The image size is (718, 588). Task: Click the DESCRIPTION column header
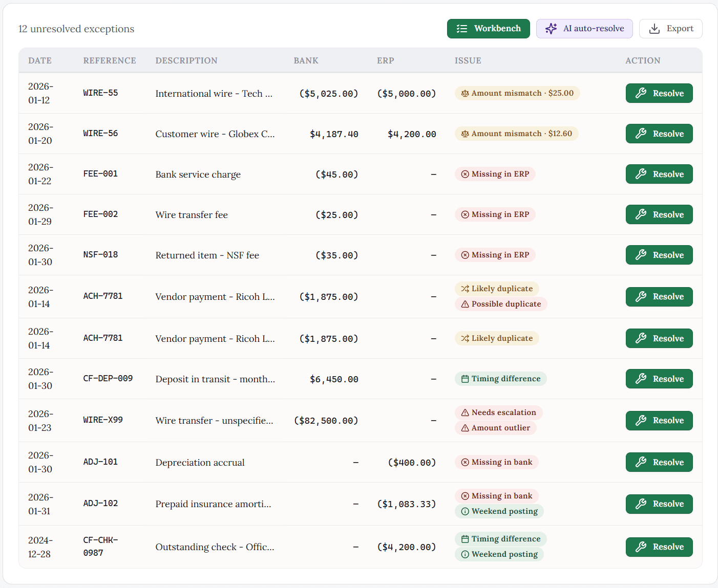pos(186,60)
